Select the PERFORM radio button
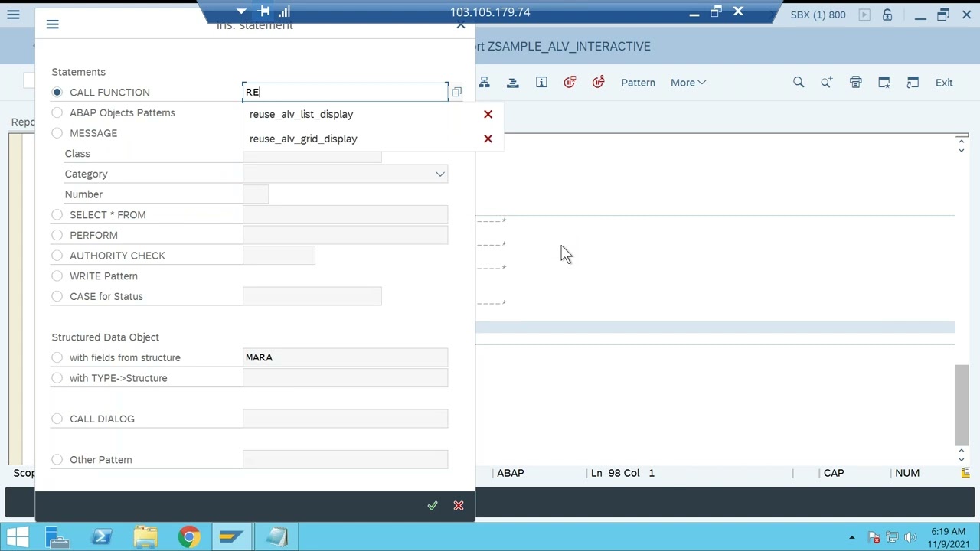This screenshot has width=980, height=551. [x=57, y=235]
